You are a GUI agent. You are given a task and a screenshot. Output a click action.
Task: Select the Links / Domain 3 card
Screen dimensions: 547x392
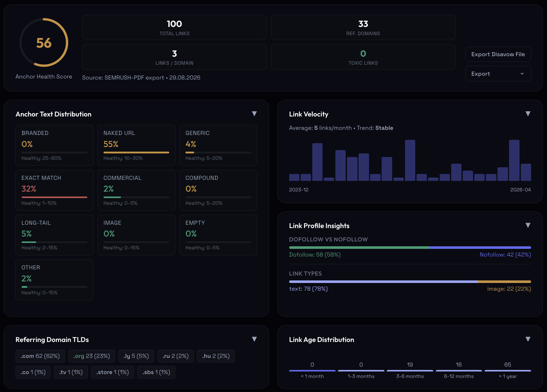pos(174,57)
